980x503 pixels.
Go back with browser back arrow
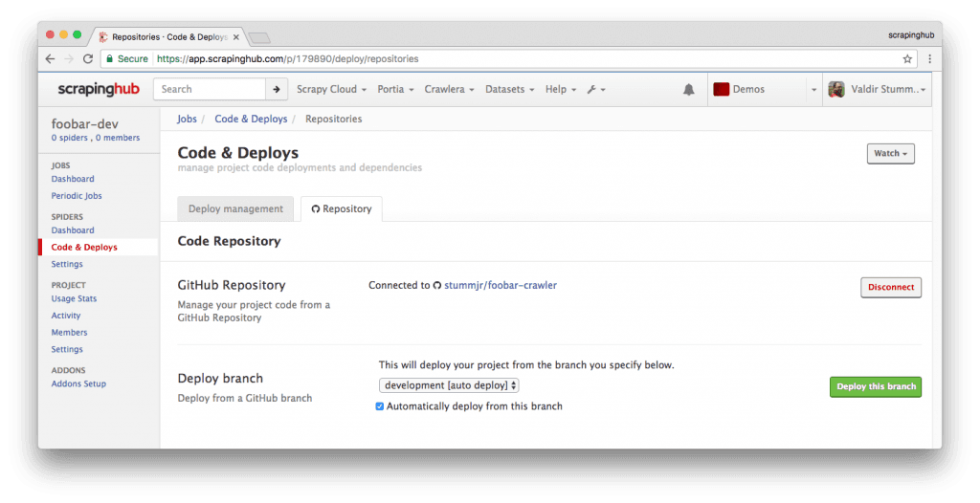click(x=50, y=58)
